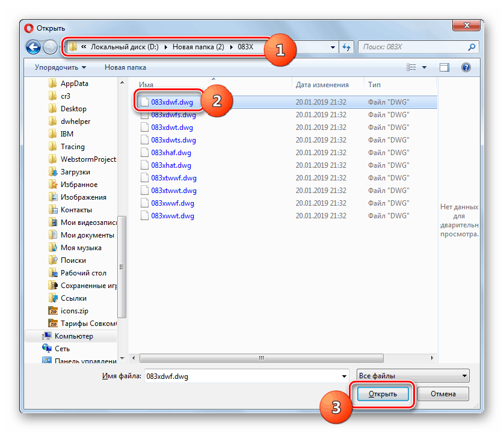Screen dimensions: 504x433
Task: Click the Tracing folder icon
Action: pos(52,147)
